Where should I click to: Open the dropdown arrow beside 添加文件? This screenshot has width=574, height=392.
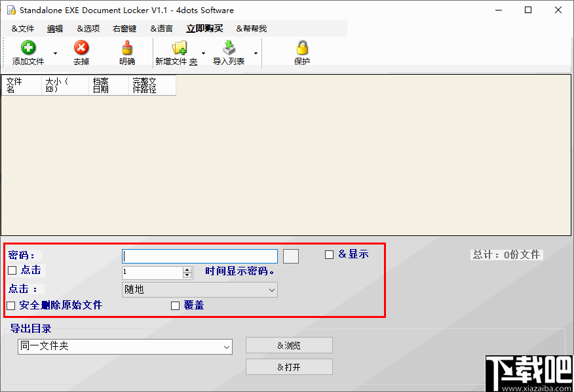point(55,52)
